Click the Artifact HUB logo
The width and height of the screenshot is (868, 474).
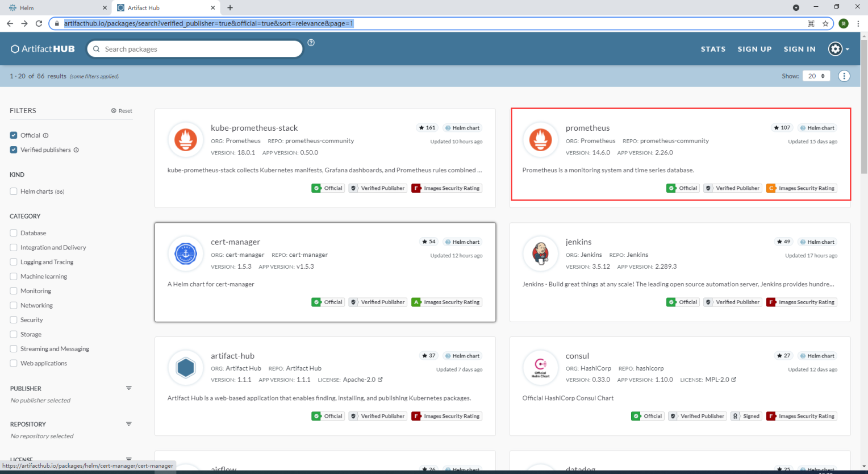pos(43,49)
